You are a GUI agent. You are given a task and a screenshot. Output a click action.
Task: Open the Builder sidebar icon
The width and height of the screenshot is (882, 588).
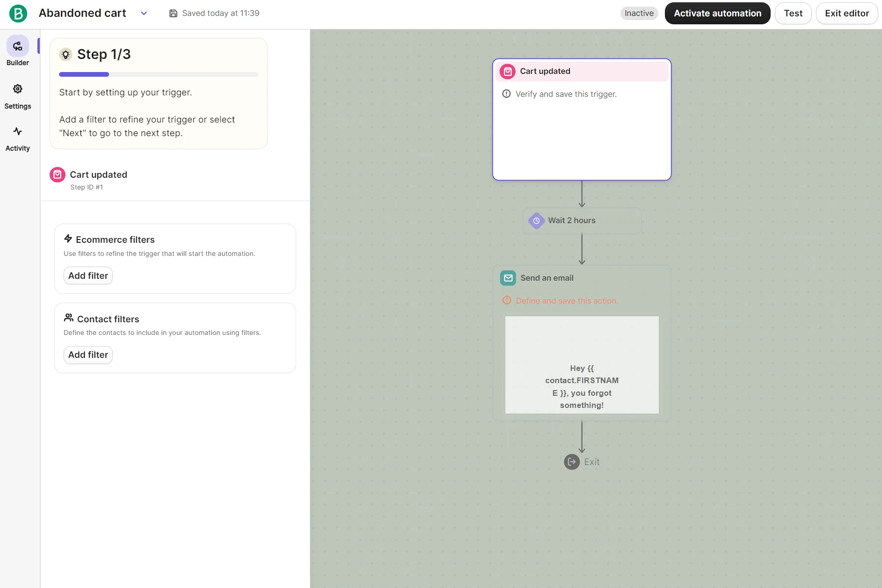18,46
